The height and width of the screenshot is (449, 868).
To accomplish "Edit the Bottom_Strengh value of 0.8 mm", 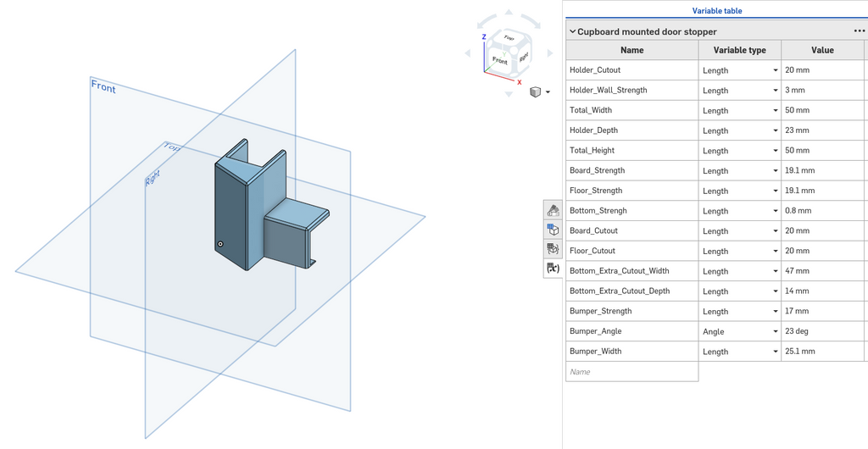I will tap(822, 211).
